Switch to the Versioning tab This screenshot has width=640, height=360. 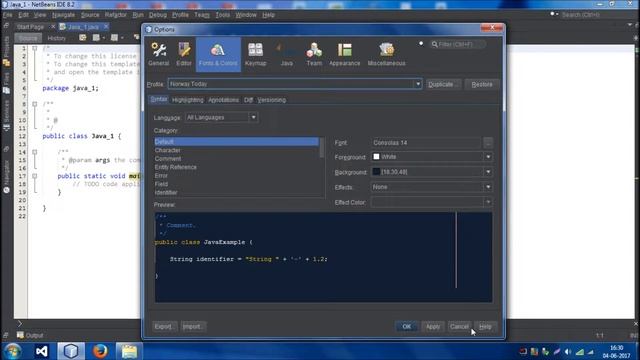point(271,100)
